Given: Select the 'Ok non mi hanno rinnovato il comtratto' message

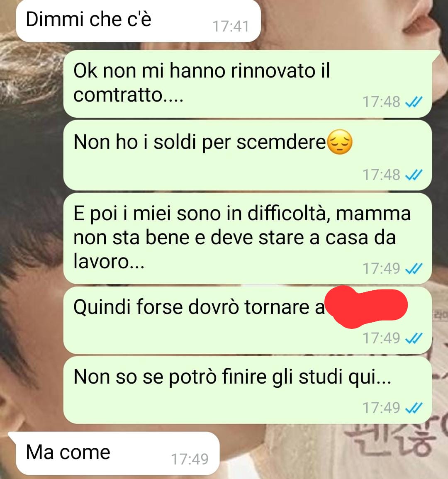Looking at the screenshot, I should point(248,84).
